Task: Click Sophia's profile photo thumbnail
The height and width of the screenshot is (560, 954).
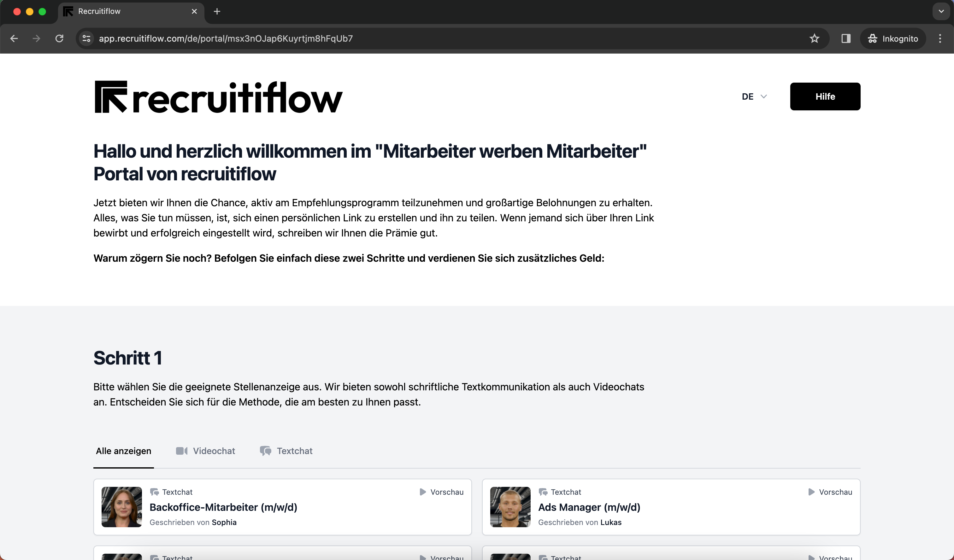Action: (x=121, y=507)
